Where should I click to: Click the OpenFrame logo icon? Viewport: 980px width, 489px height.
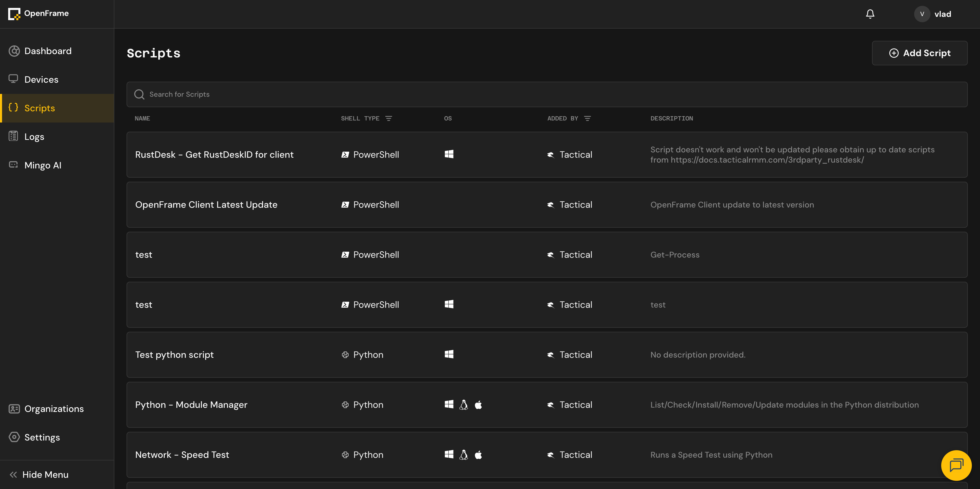(14, 14)
